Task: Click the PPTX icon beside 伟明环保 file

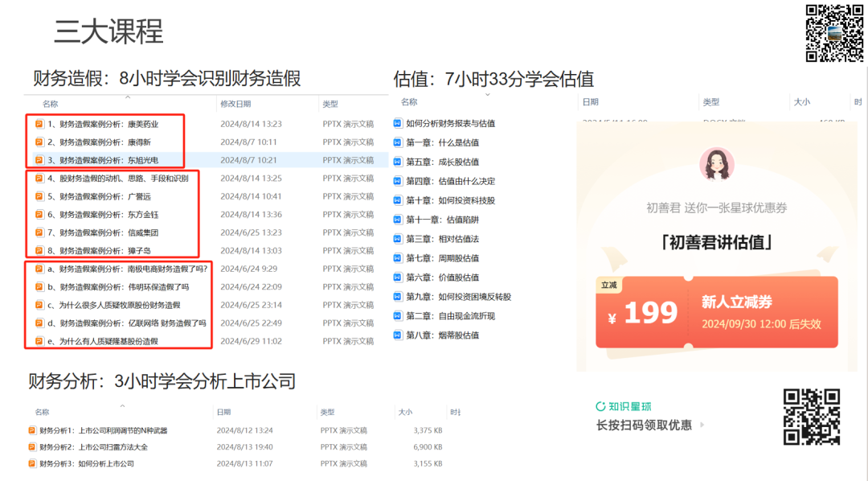Action: click(39, 286)
